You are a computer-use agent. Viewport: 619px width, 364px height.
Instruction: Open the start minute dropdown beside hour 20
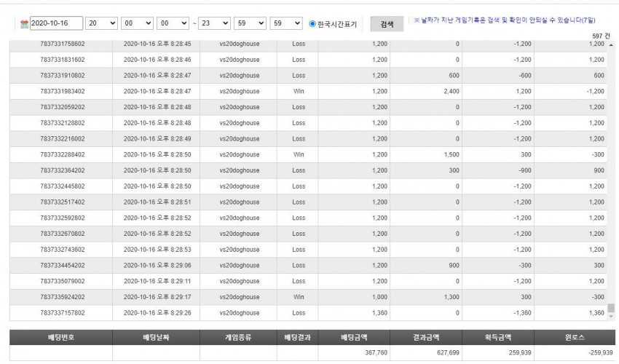[x=137, y=23]
